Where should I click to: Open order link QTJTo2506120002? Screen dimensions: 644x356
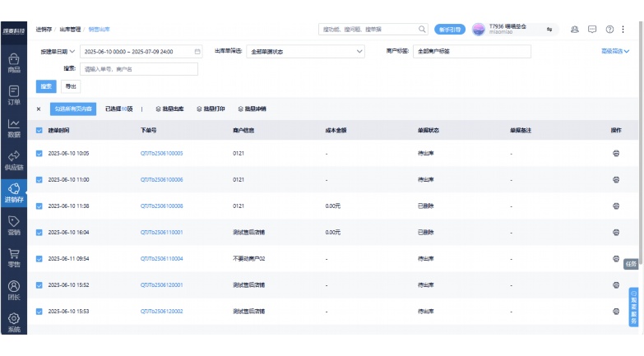point(161,312)
